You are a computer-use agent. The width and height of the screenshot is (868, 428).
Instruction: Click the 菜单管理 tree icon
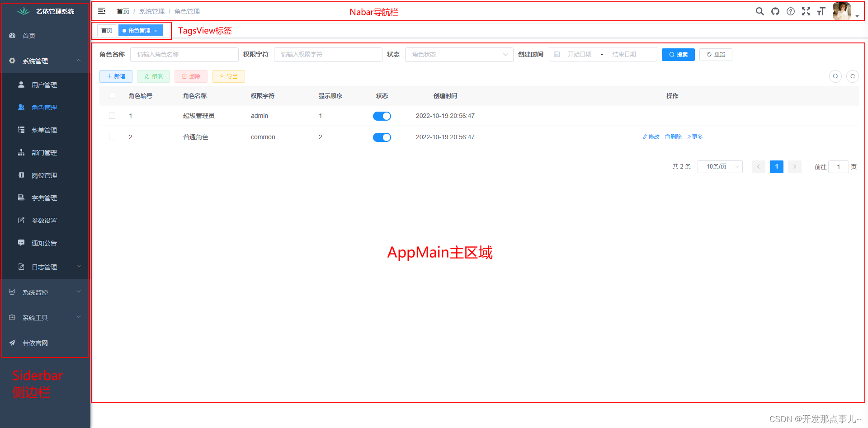click(21, 130)
